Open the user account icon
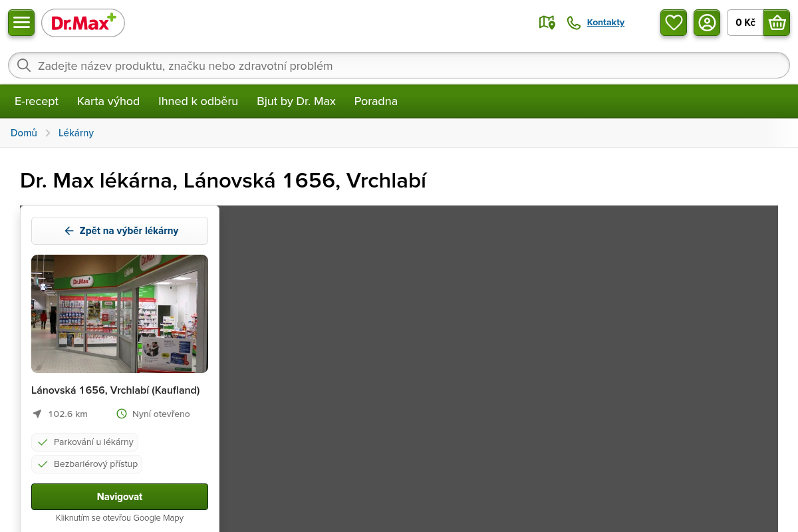The height and width of the screenshot is (532, 798). click(707, 23)
